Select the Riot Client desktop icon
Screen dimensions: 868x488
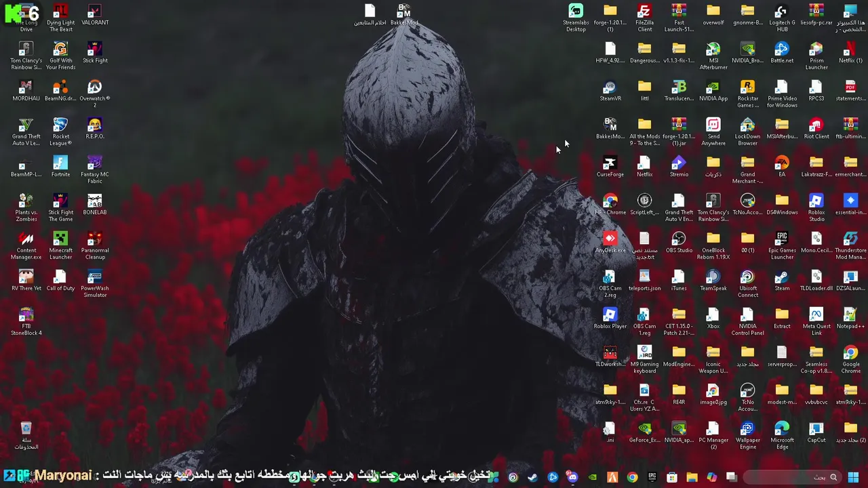pos(816,129)
